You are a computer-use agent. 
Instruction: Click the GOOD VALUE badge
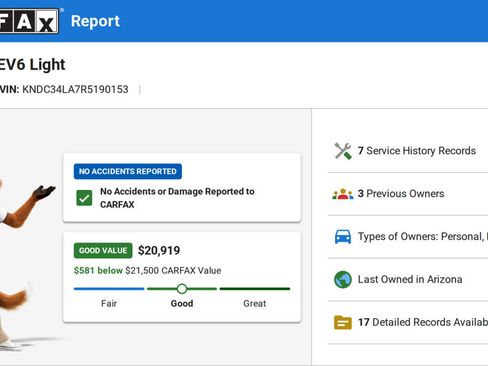point(103,251)
